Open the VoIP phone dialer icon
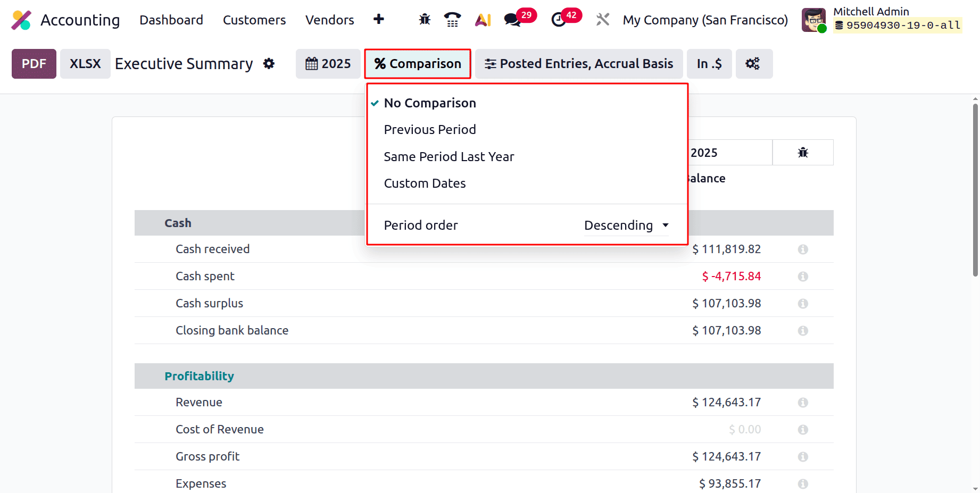980x493 pixels. point(453,19)
